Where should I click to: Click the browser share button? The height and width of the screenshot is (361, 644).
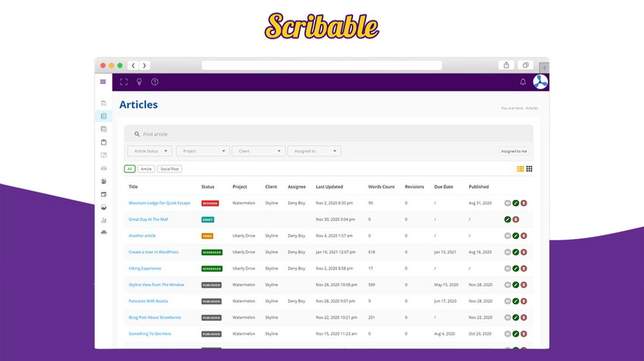506,65
